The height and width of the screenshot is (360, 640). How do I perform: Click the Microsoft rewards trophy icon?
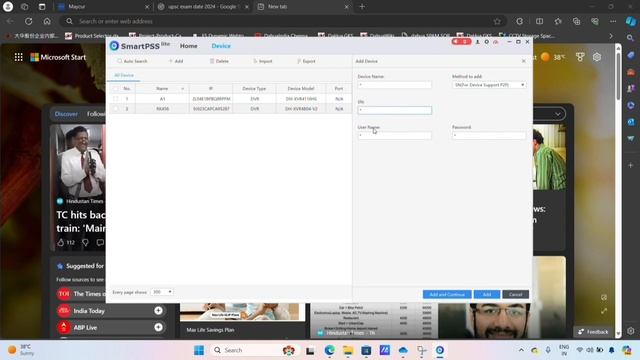click(580, 57)
